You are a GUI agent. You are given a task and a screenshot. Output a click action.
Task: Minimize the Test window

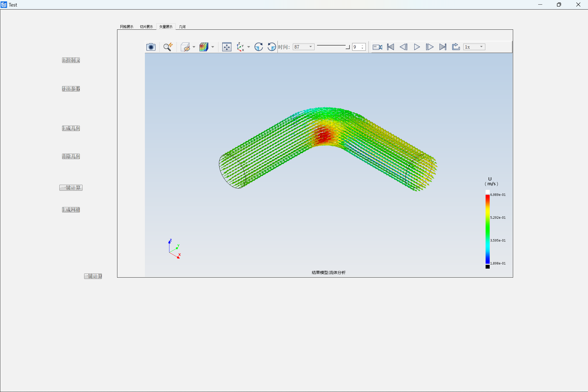pos(540,5)
